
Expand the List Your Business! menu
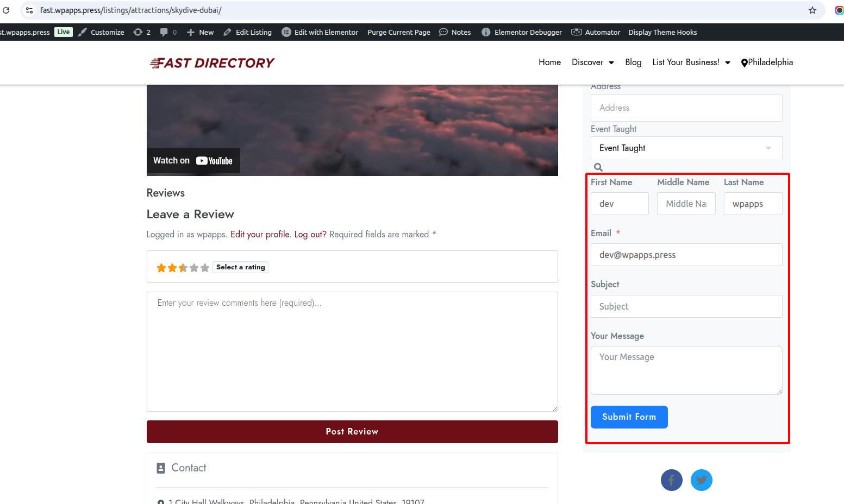691,62
